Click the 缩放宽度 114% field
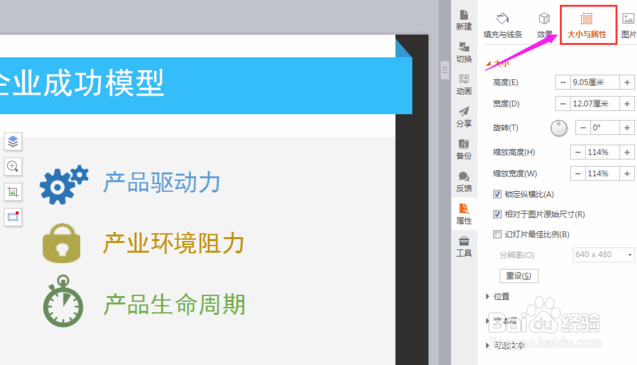Image resolution: width=637 pixels, height=365 pixels. 603,174
